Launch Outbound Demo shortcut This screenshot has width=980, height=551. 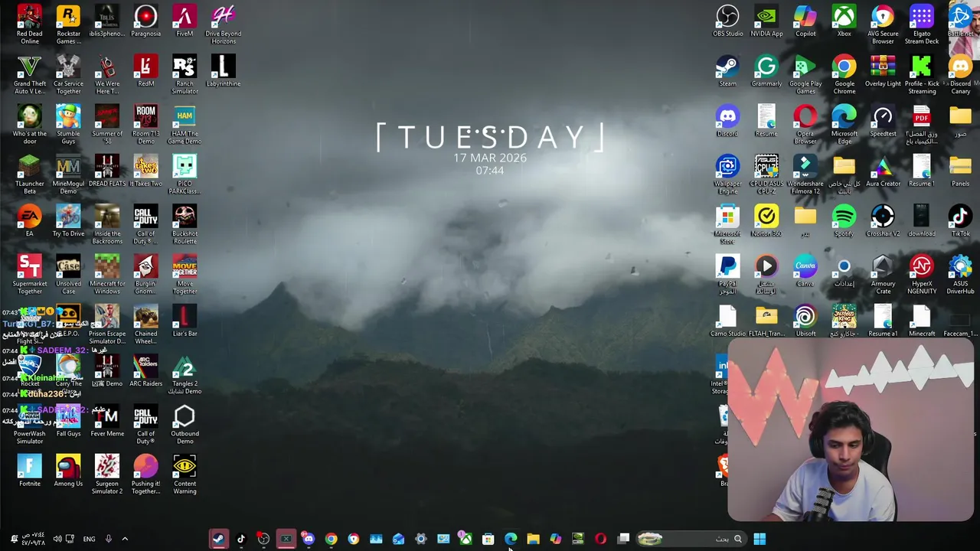click(185, 424)
